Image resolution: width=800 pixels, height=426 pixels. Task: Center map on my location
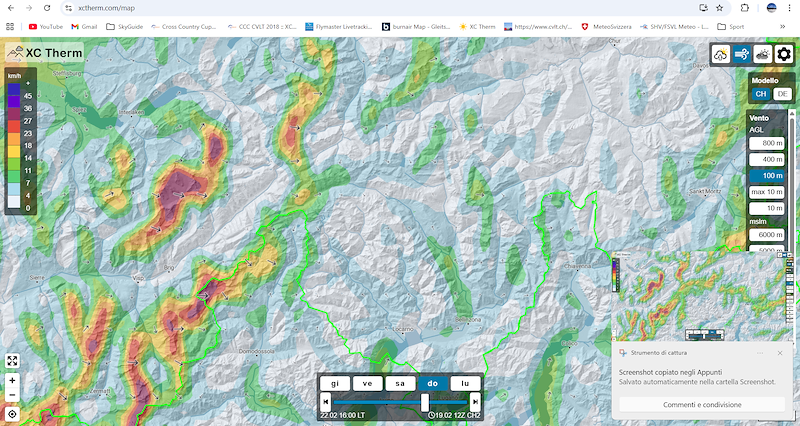(x=12, y=413)
